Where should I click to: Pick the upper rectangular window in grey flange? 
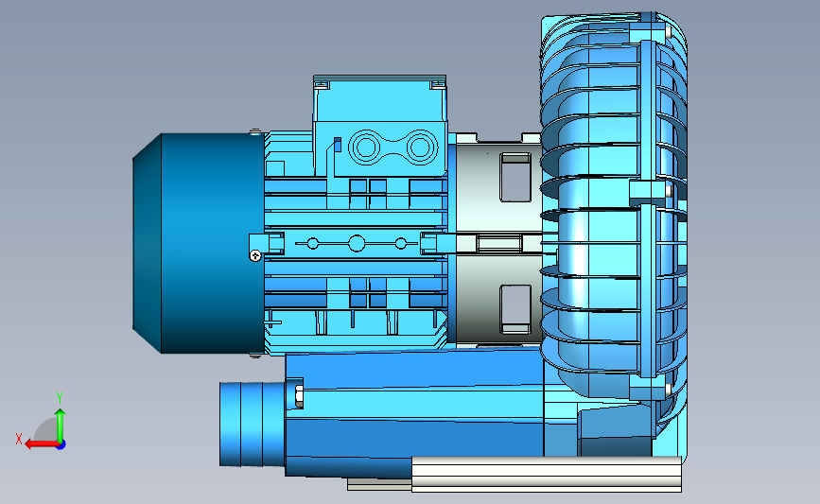pyautogui.click(x=515, y=177)
